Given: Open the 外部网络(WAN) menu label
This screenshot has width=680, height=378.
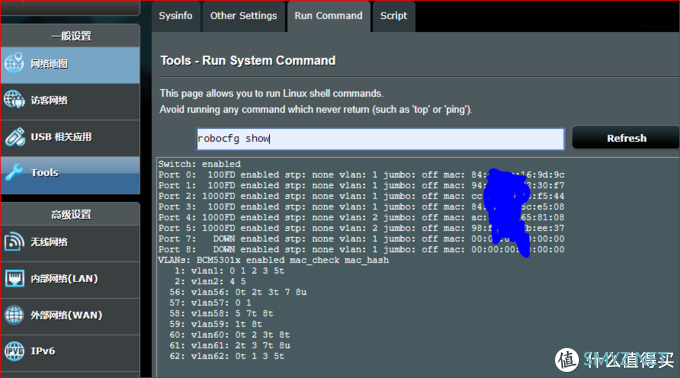Looking at the screenshot, I should point(66,315).
